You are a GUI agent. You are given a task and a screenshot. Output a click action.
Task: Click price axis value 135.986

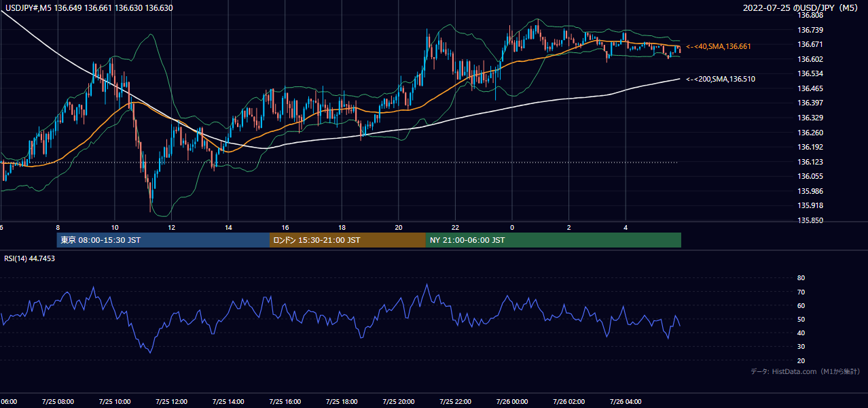(811, 191)
